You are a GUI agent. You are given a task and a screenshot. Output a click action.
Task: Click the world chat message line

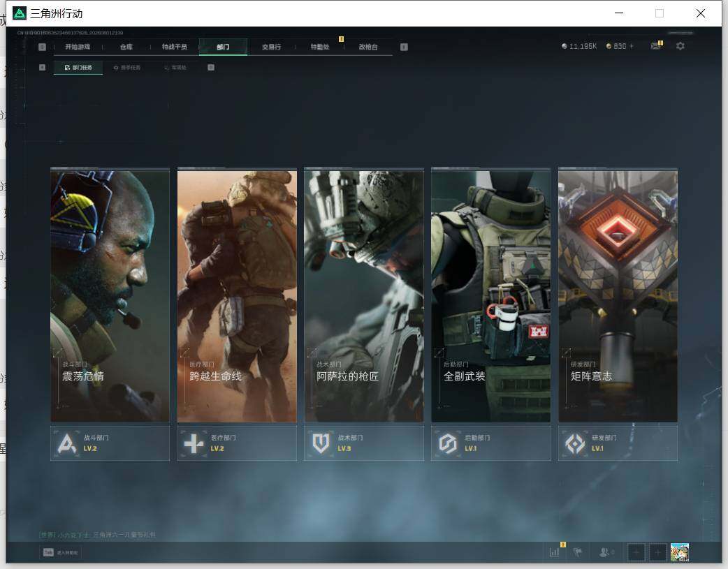click(x=98, y=535)
